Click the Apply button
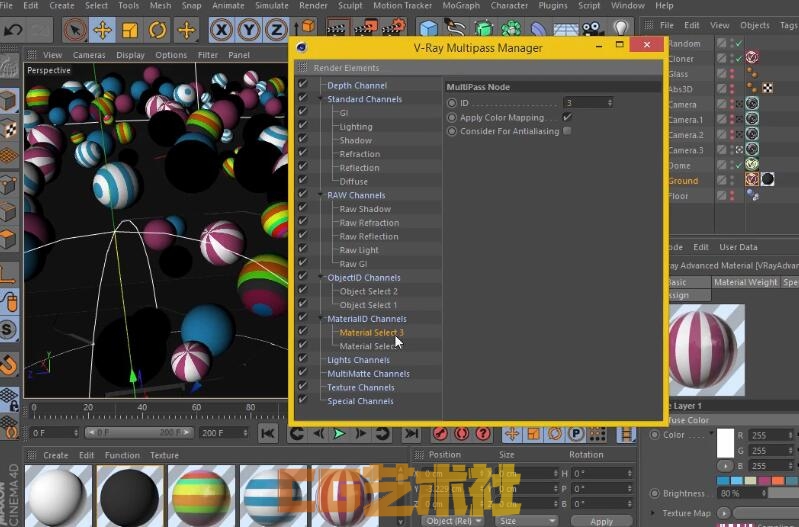The height and width of the screenshot is (527, 799). point(601,521)
